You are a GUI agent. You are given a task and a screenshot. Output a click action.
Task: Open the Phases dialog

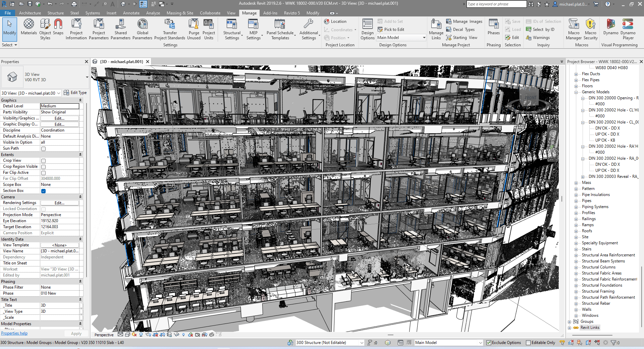[x=493, y=27]
